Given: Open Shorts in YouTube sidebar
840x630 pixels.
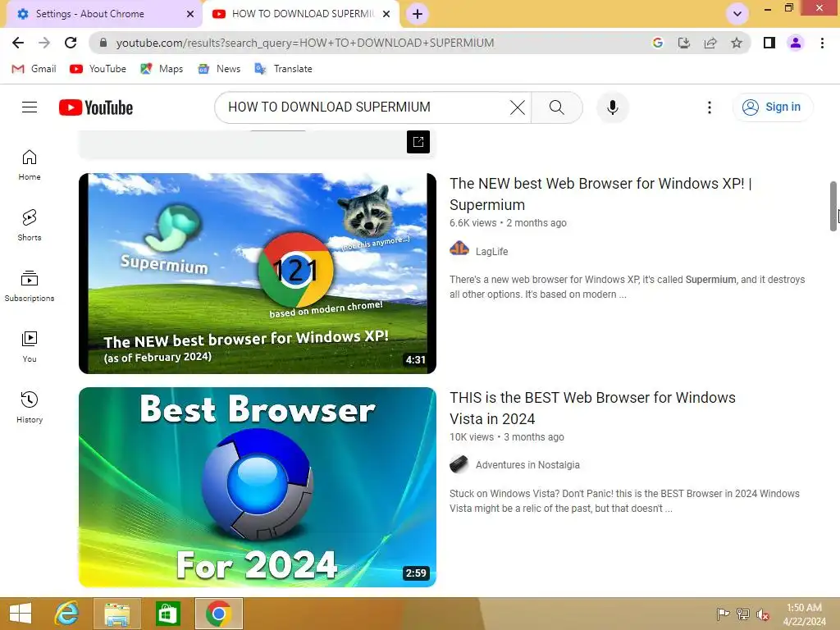Looking at the screenshot, I should point(30,226).
